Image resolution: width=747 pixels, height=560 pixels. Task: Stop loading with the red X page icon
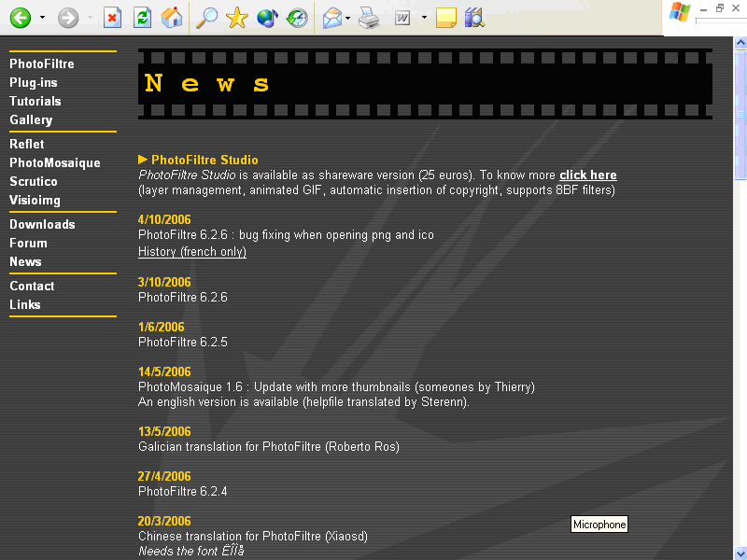[x=112, y=18]
